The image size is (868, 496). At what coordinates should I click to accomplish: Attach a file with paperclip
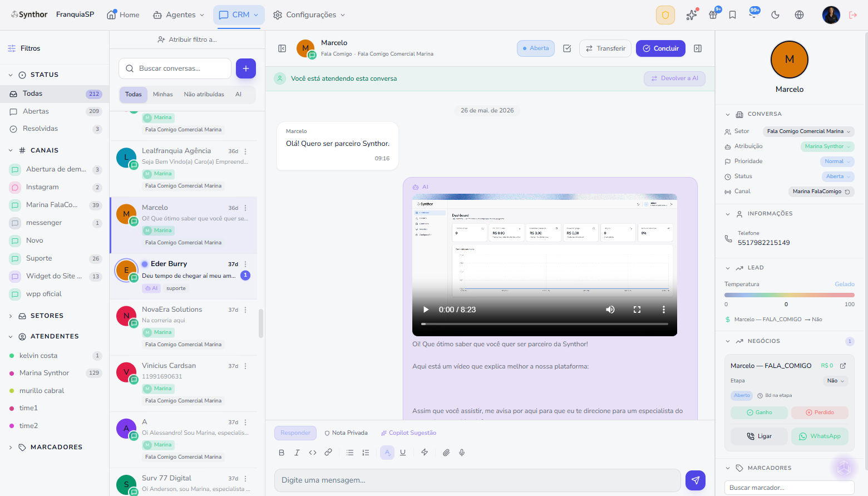(446, 453)
